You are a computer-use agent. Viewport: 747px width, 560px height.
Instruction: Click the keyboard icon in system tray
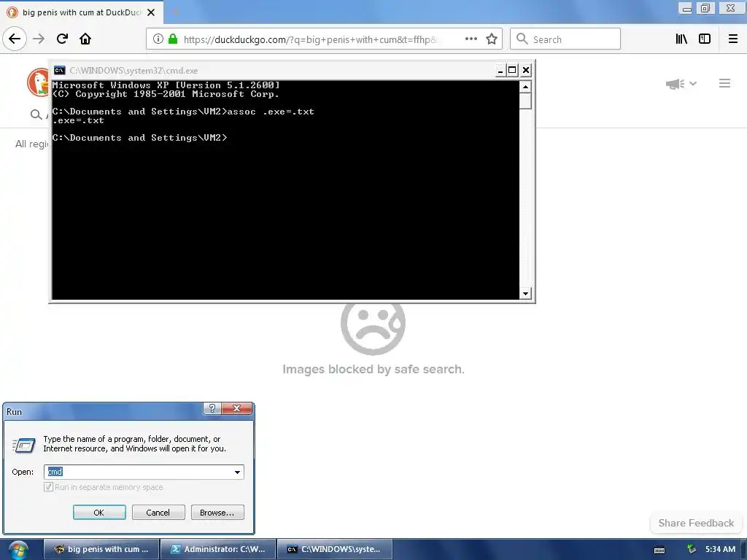tap(659, 550)
